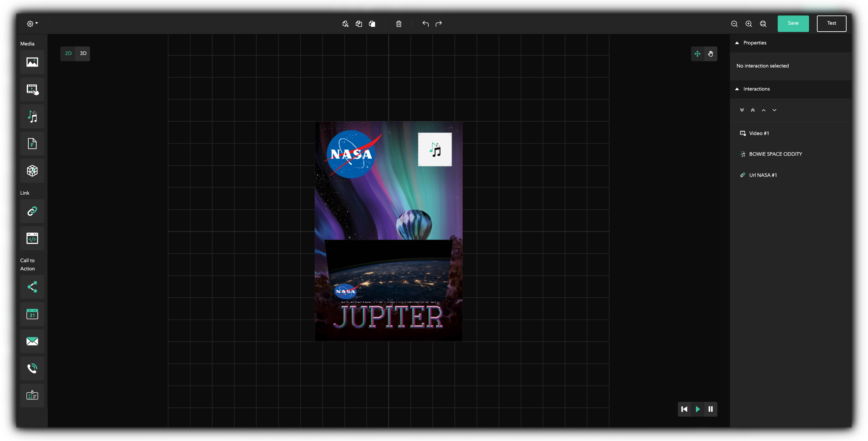Screen dimensions: 868x441
Task: Rewind playback to start
Action: 684,409
